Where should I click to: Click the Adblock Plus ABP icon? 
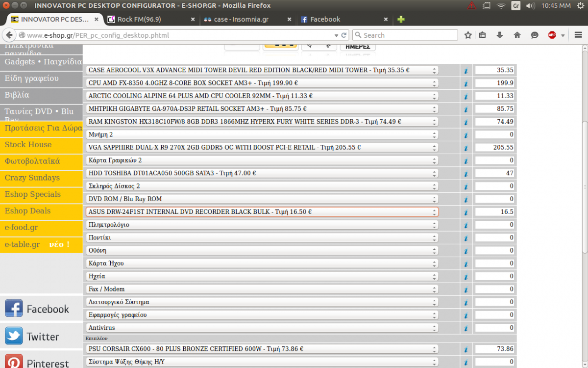click(552, 35)
